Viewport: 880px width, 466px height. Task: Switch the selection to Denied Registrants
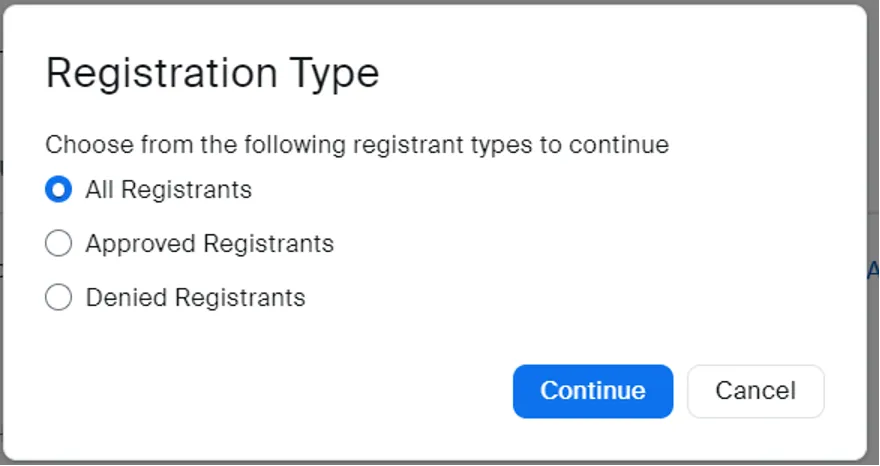pos(59,297)
